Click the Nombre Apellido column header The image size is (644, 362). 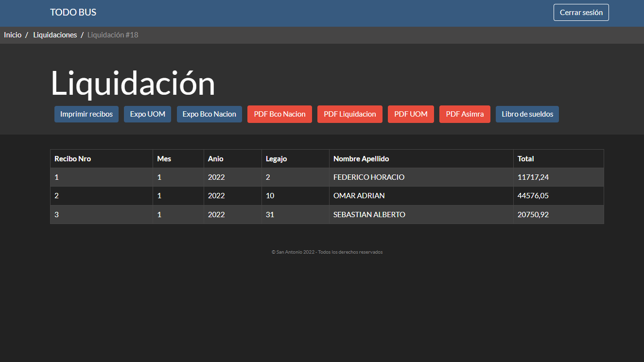click(x=361, y=159)
